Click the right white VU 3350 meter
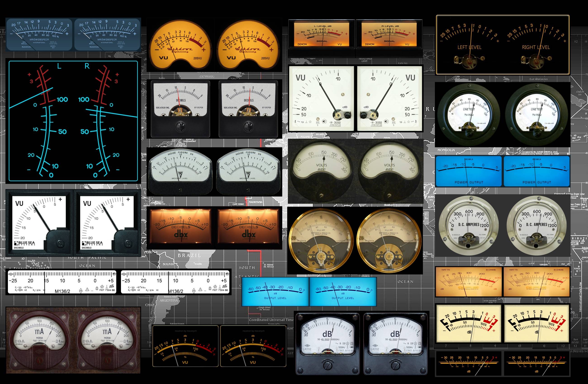 tap(390, 98)
